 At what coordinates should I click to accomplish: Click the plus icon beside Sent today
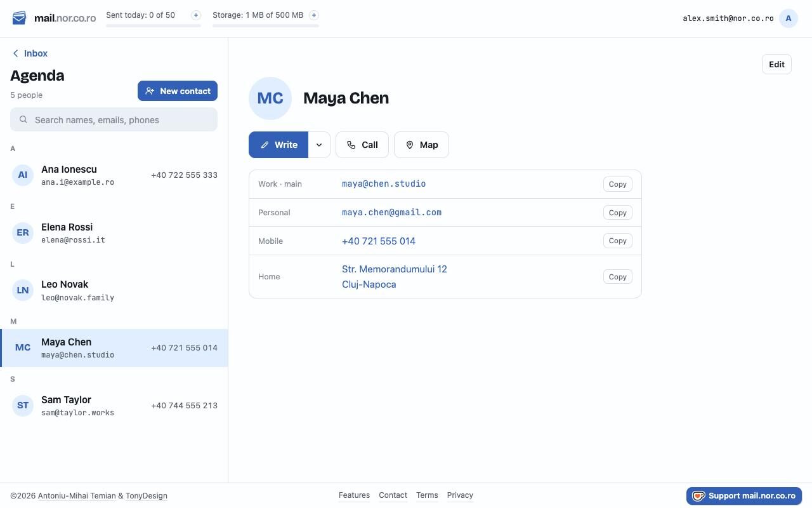(x=196, y=15)
